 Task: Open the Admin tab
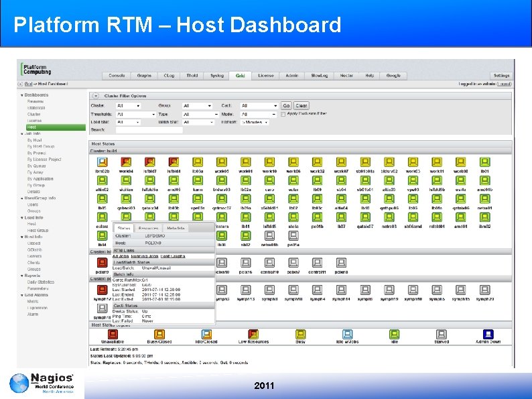click(x=291, y=76)
